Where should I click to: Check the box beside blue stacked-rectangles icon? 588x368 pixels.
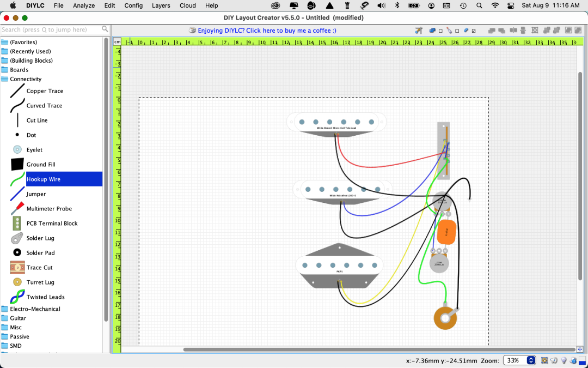coord(441,31)
